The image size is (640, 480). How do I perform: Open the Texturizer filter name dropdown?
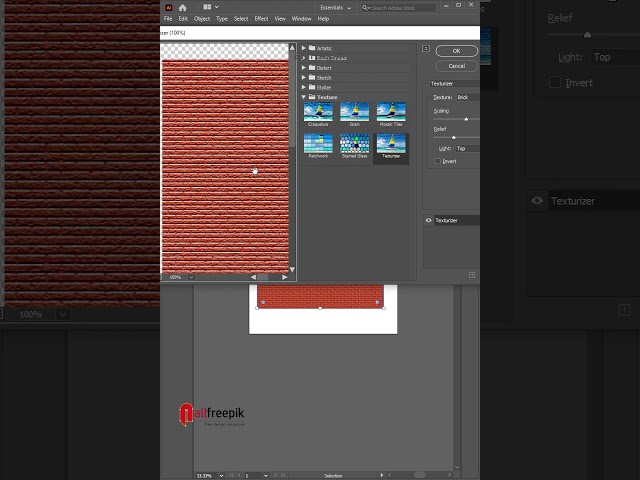[x=454, y=84]
